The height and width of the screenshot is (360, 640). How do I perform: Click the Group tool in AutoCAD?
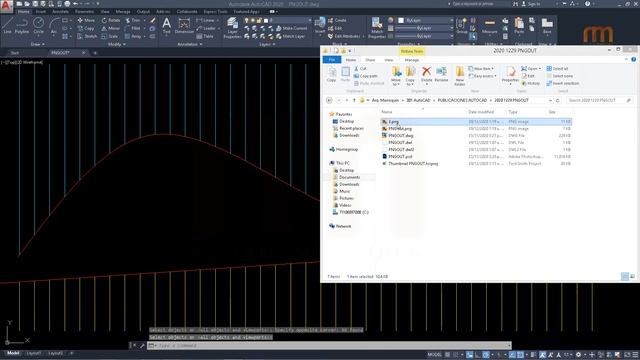(462, 25)
